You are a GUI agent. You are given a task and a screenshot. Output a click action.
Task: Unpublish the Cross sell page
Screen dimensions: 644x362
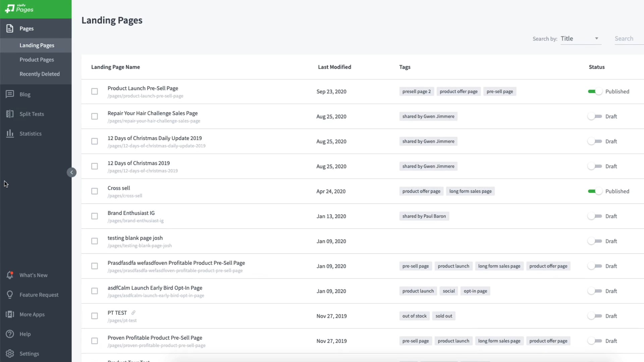595,191
